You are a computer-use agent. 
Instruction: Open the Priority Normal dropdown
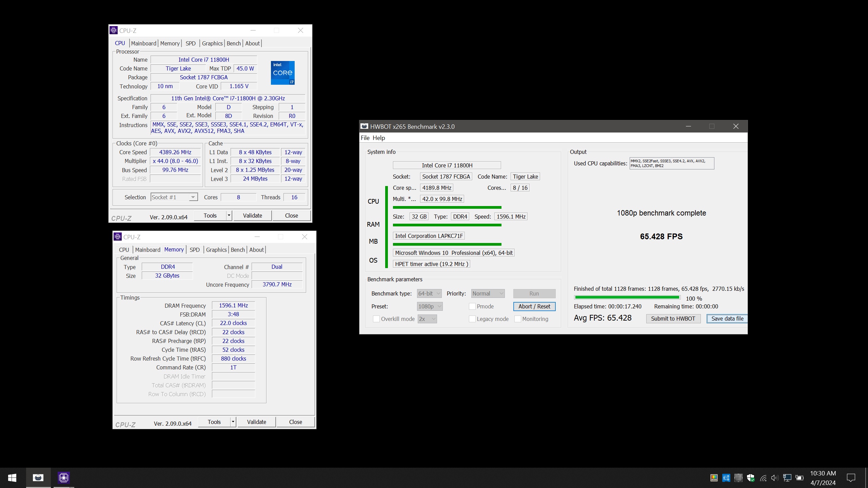click(488, 293)
